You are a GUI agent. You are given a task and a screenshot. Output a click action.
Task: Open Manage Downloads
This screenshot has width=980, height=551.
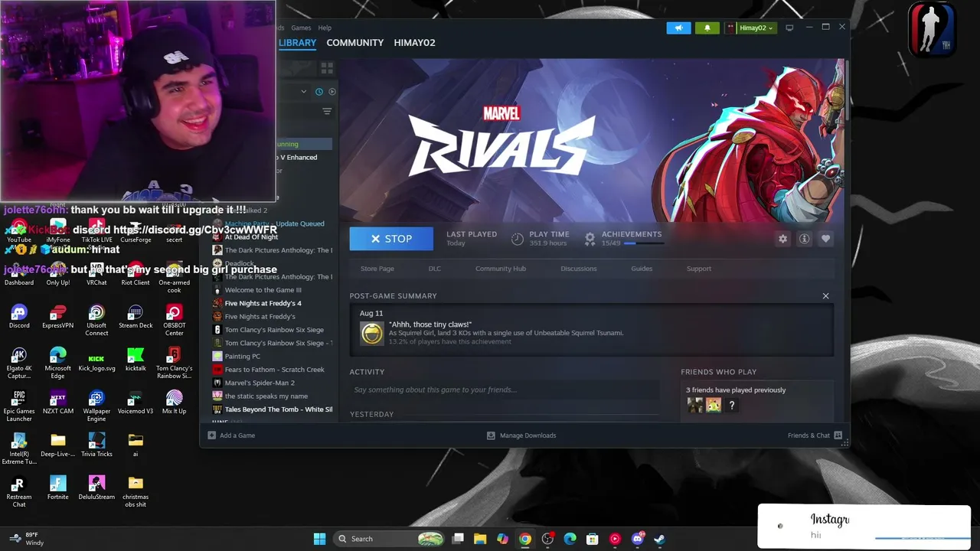(521, 435)
